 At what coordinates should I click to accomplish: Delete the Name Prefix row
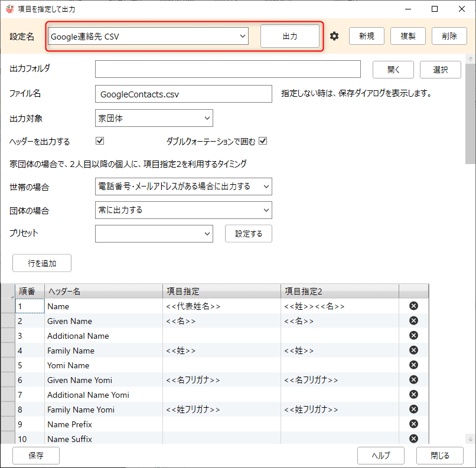pyautogui.click(x=413, y=424)
